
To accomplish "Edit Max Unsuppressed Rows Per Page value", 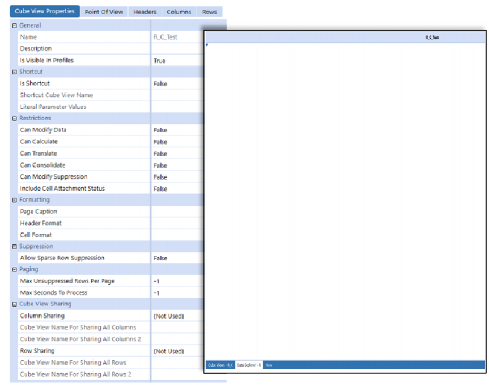I will (x=177, y=281).
